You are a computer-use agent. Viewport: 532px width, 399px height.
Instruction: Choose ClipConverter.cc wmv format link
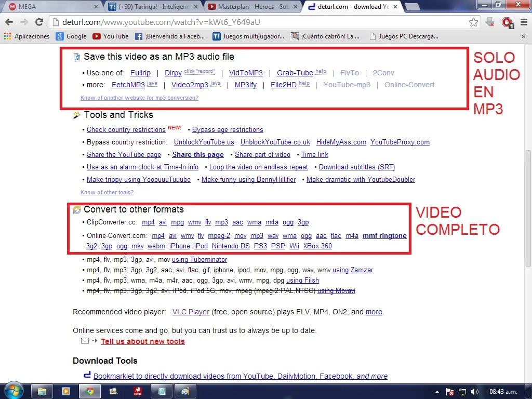(x=194, y=222)
